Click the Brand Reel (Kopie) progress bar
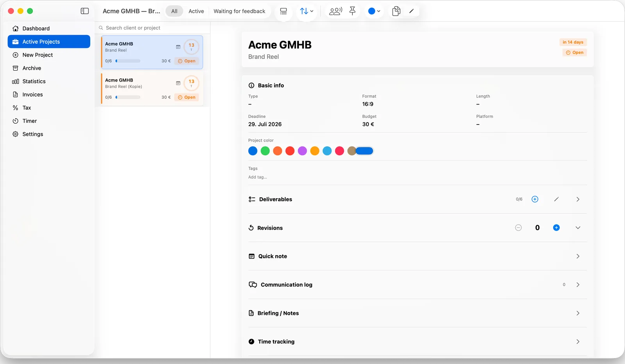 128,97
